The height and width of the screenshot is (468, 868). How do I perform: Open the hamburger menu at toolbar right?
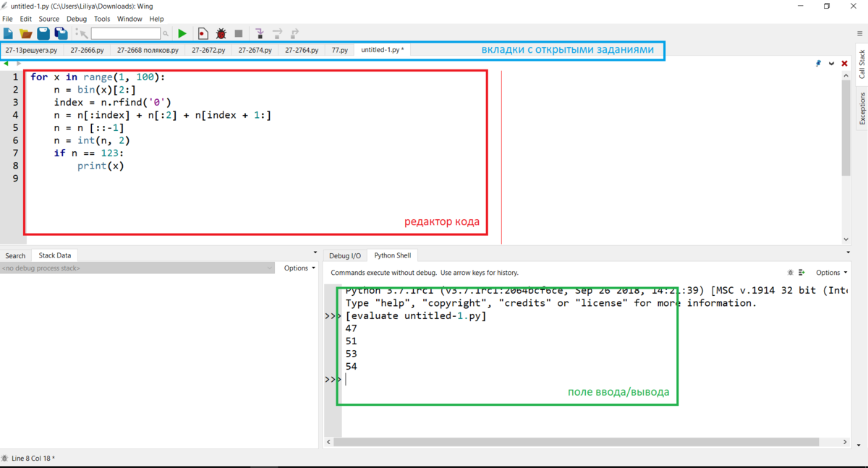point(859,34)
